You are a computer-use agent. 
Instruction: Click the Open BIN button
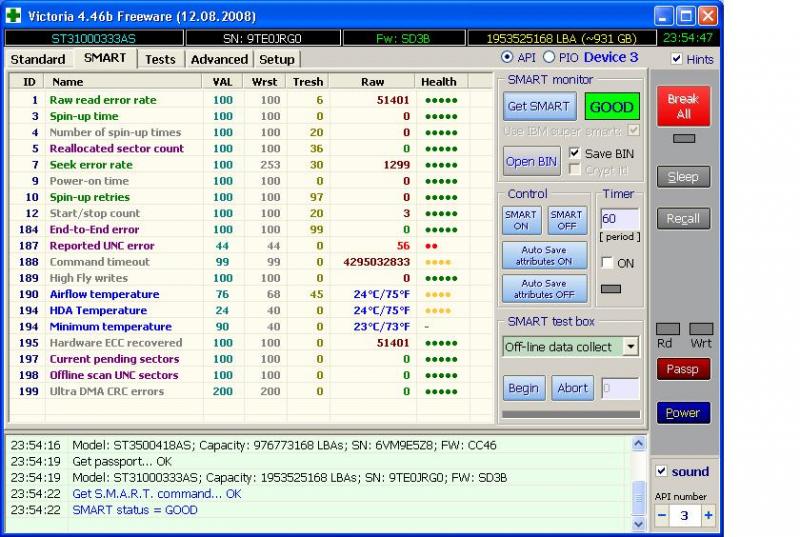pyautogui.click(x=531, y=162)
